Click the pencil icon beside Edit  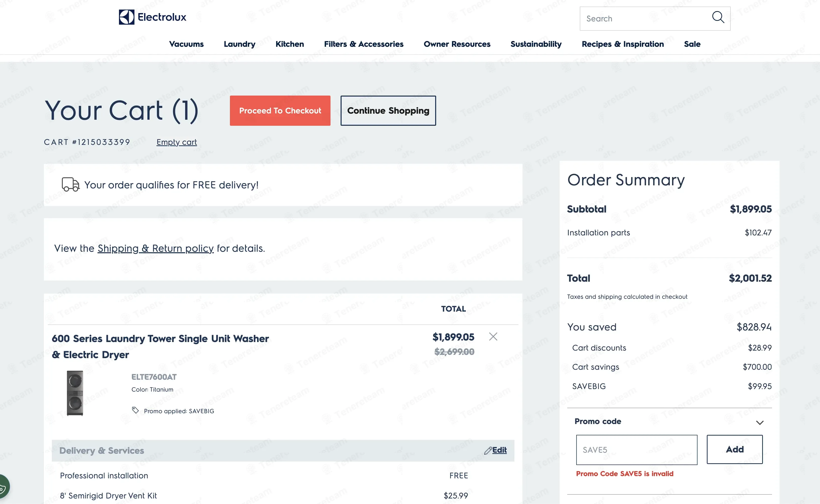point(488,451)
